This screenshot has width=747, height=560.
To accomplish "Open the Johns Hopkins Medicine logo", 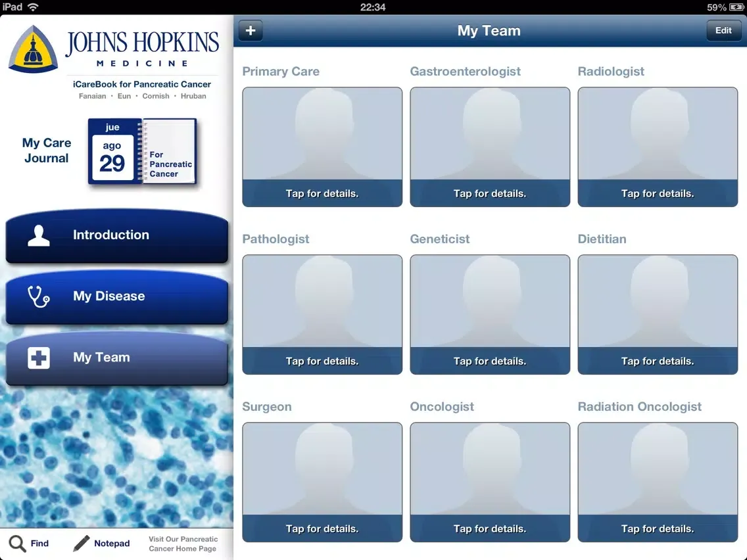I will [x=114, y=49].
